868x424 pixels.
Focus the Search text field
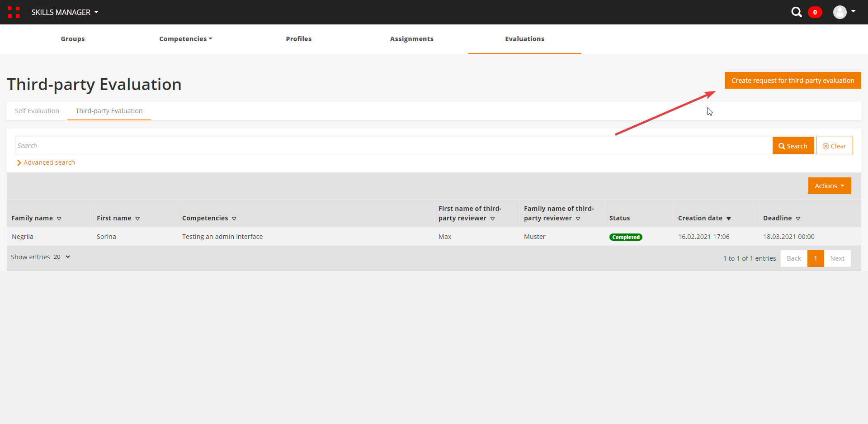point(393,146)
